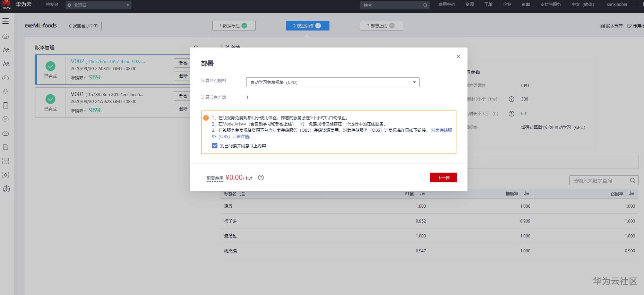Screen dimensions: 644x295
Task: Click the top bar 搜索 field
Action: (395, 5)
